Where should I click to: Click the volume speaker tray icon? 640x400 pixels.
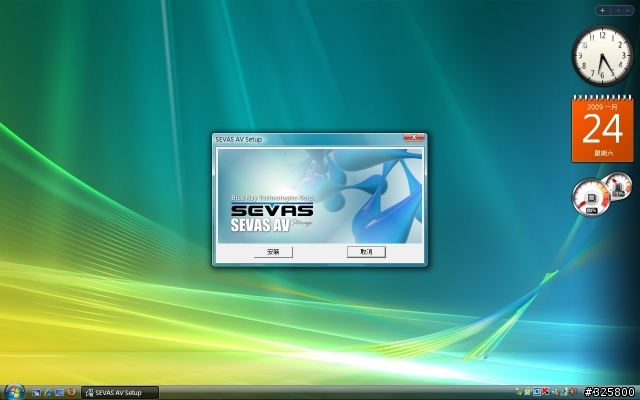click(573, 392)
